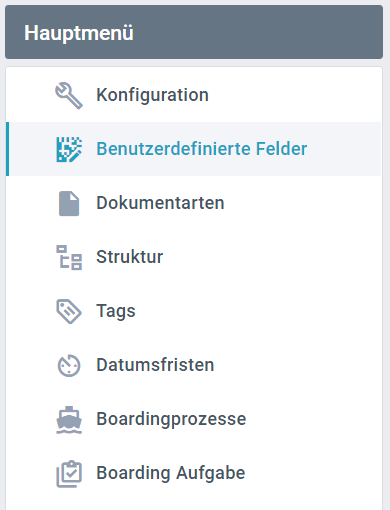Click the price tag icon for Tags
This screenshot has height=510, width=390.
click(x=69, y=311)
